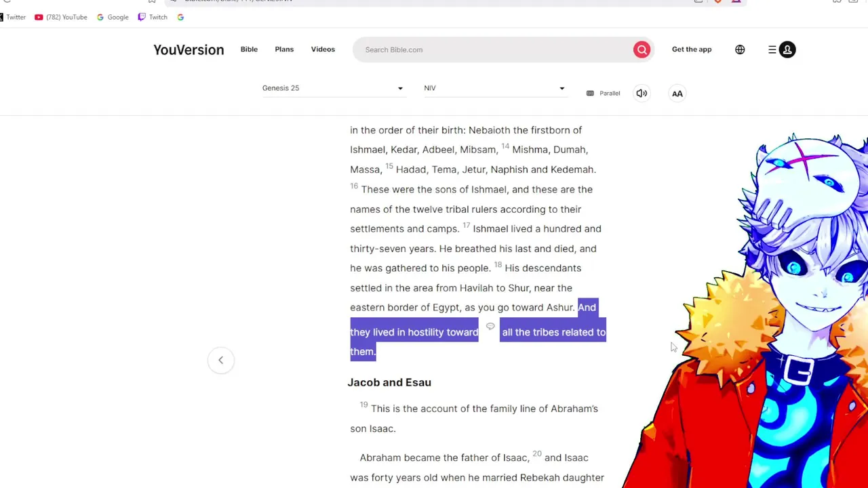Click the red search button
The height and width of the screenshot is (488, 868).
click(x=642, y=49)
